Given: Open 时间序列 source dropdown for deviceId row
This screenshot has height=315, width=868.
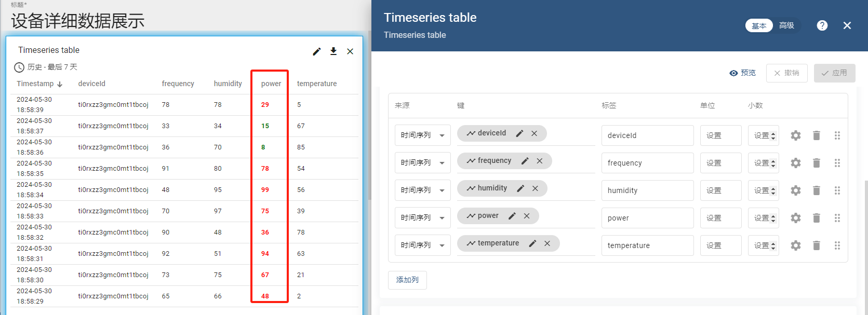Looking at the screenshot, I should point(422,135).
